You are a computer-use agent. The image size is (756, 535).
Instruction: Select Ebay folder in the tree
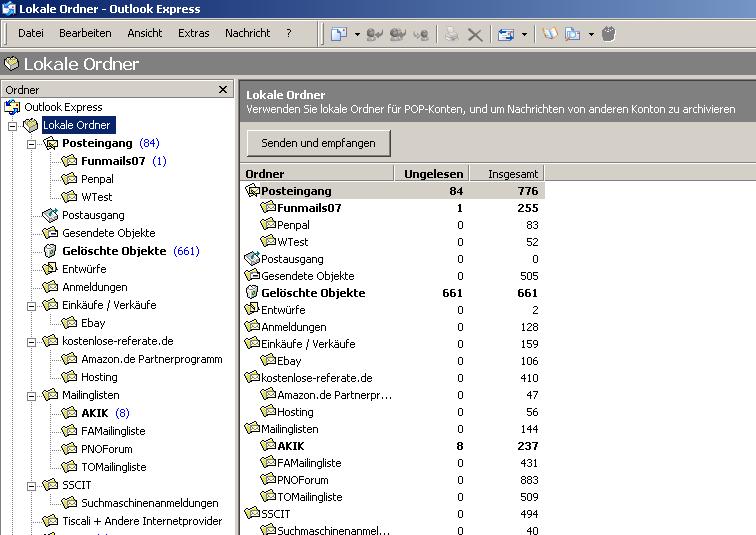(x=93, y=323)
